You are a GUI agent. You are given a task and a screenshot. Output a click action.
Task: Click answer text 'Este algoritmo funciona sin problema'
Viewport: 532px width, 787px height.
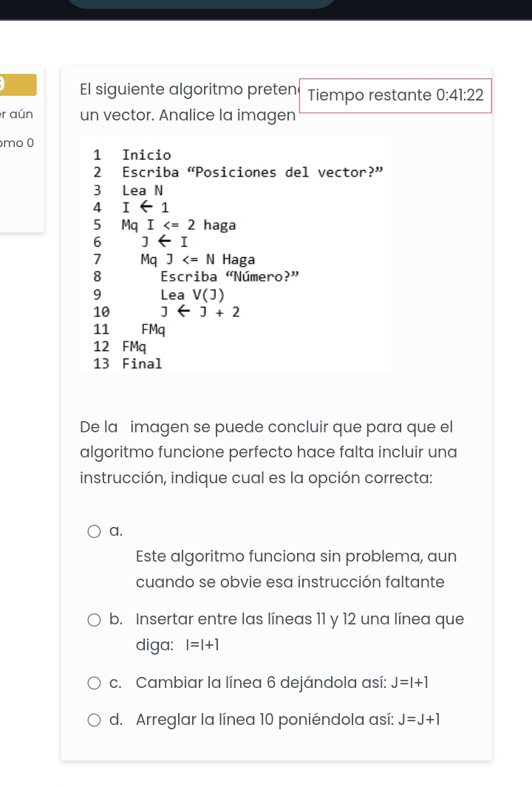pos(296,556)
